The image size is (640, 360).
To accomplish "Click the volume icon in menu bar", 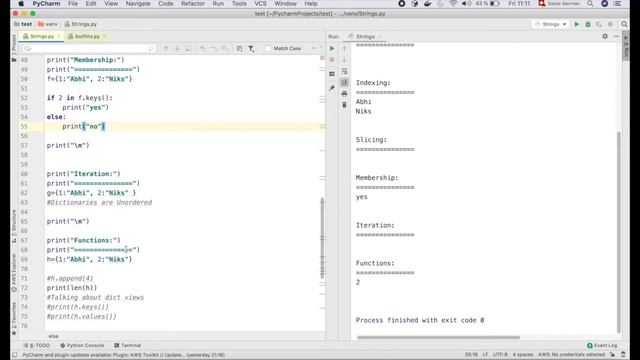I will click(466, 4).
